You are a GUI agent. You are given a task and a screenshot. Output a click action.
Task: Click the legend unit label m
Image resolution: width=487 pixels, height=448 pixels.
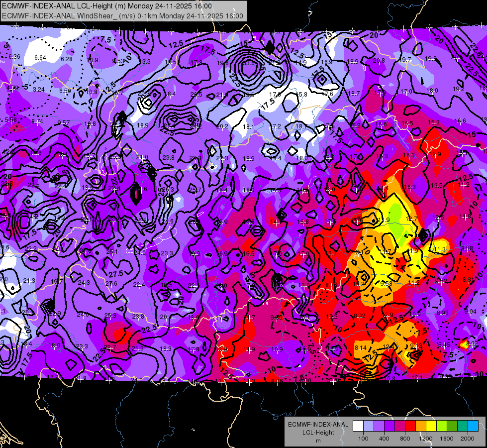click(318, 441)
